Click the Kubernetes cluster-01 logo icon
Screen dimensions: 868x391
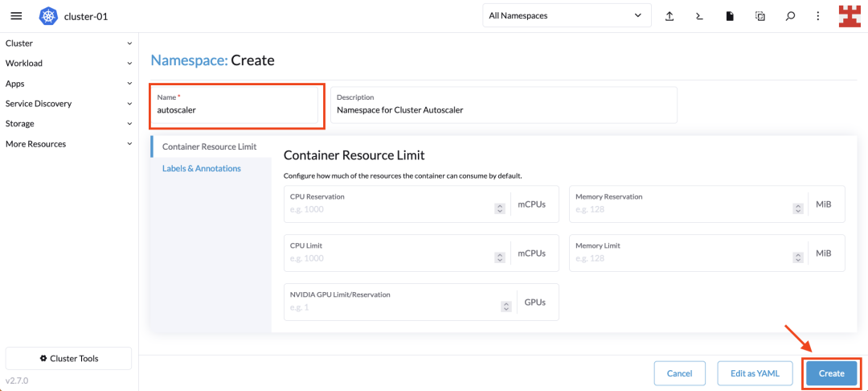[49, 16]
